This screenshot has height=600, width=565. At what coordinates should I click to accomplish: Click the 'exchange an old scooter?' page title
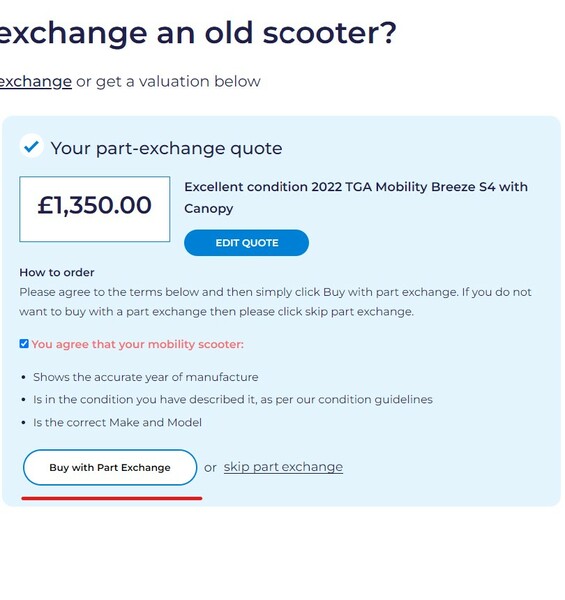[198, 34]
